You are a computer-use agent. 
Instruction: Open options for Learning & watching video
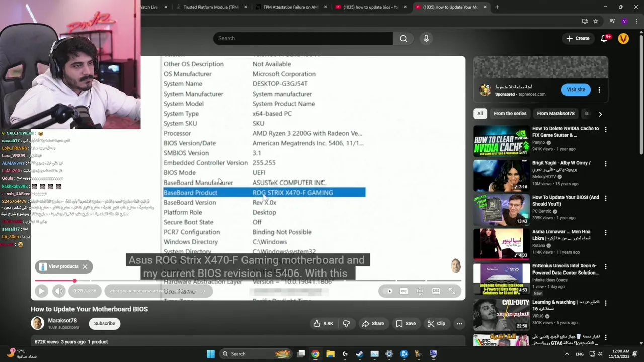605,303
